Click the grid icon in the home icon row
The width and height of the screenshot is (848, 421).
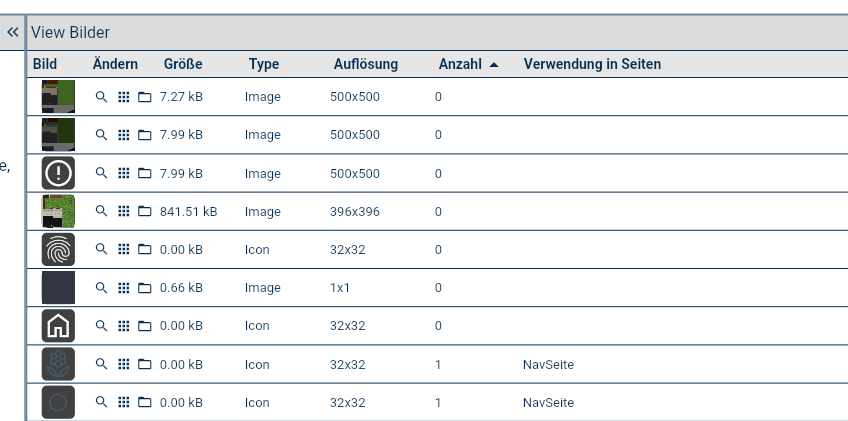coord(123,326)
